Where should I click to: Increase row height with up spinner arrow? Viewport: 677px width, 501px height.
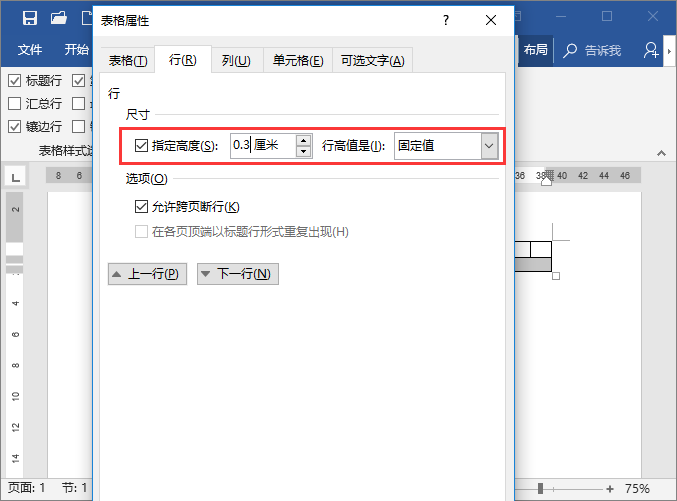304,140
